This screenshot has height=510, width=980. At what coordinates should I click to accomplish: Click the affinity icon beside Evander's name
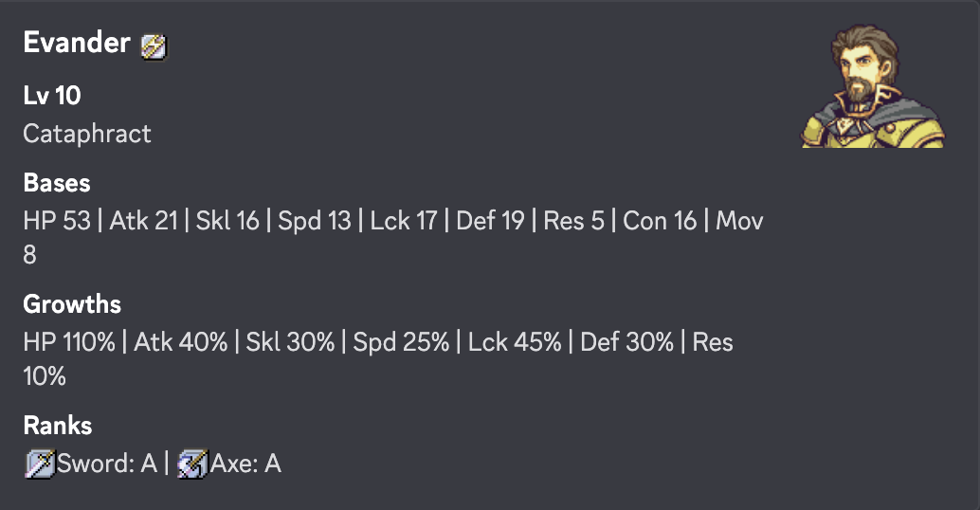point(154,46)
